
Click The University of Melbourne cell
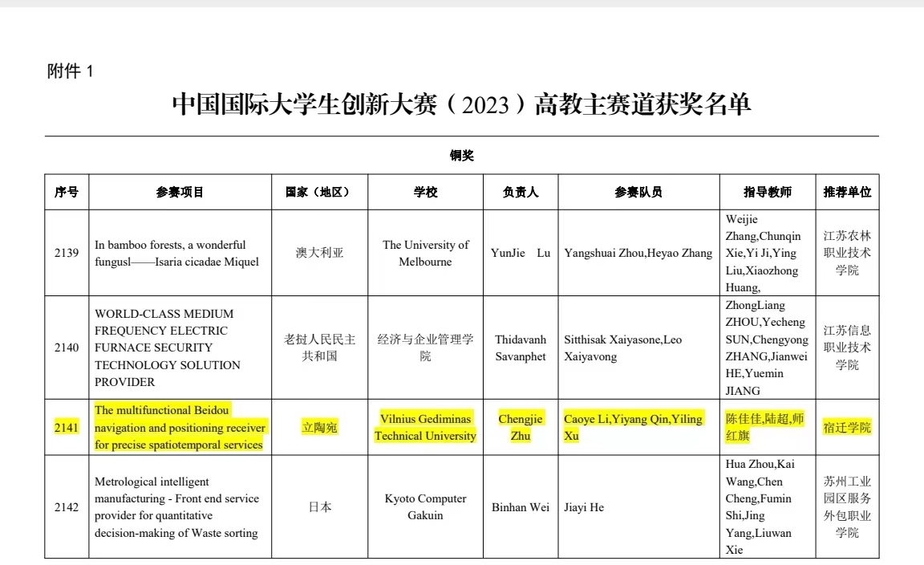(x=425, y=253)
